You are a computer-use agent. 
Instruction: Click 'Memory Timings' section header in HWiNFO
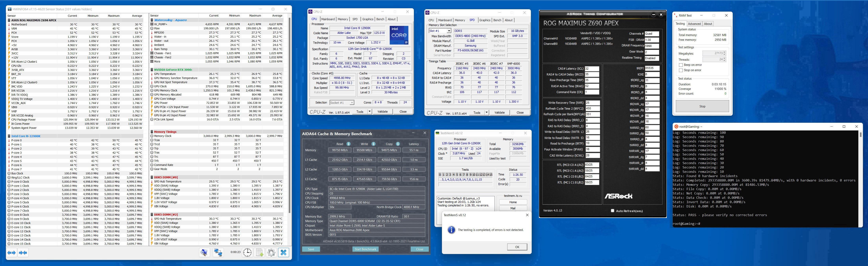click(165, 132)
